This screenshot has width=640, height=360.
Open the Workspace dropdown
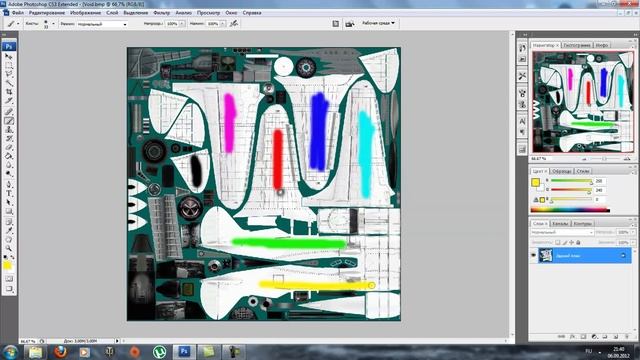point(378,23)
